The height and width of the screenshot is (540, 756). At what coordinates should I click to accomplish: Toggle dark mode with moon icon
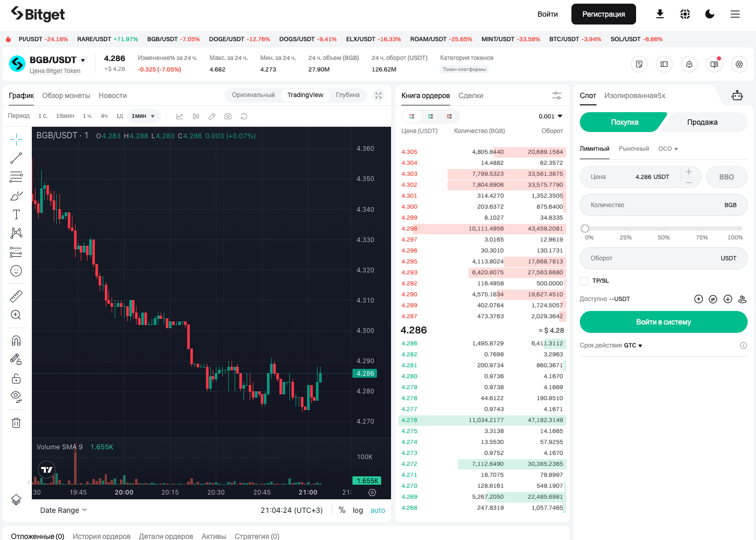click(710, 14)
